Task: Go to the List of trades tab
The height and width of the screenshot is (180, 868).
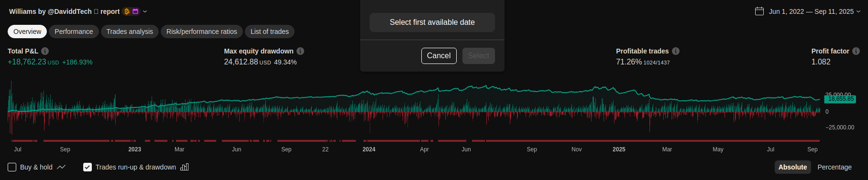Action: [x=270, y=32]
